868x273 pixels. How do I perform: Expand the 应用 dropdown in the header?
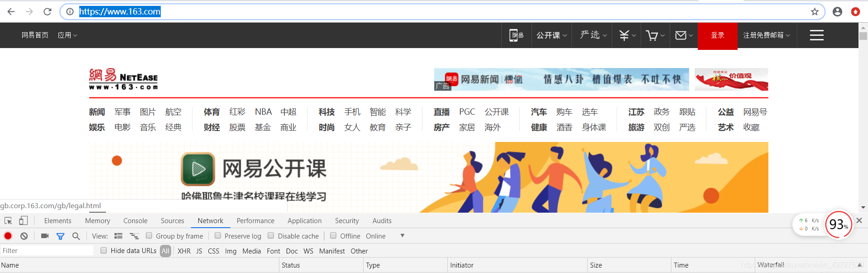pyautogui.click(x=67, y=35)
